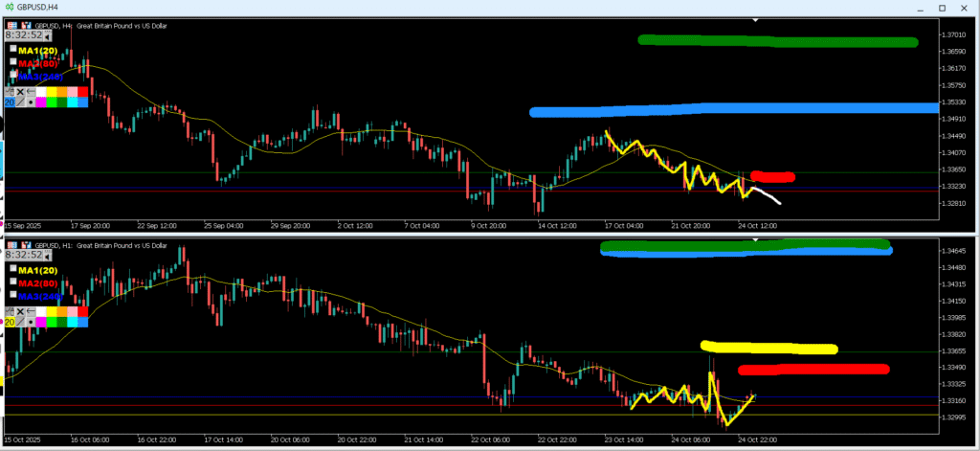Click the top-left tool icon in H4 drawing panel
The height and width of the screenshot is (451, 980).
pos(10,92)
